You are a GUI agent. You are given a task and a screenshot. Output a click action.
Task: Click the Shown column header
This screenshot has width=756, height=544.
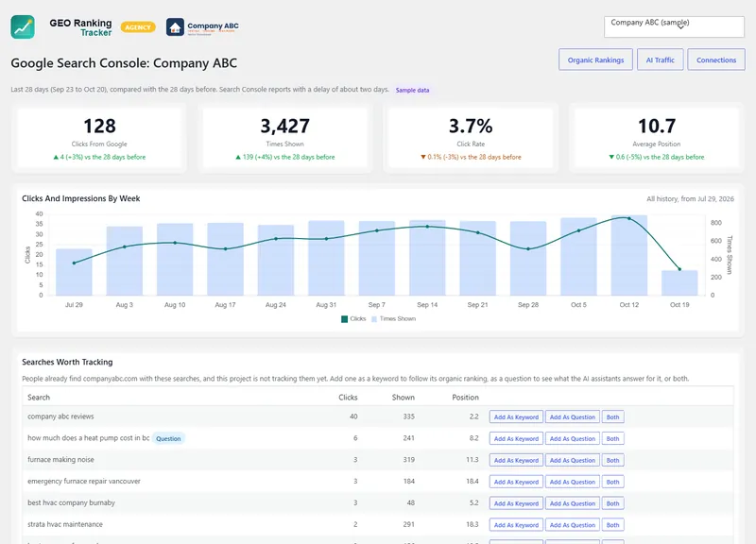pyautogui.click(x=404, y=397)
